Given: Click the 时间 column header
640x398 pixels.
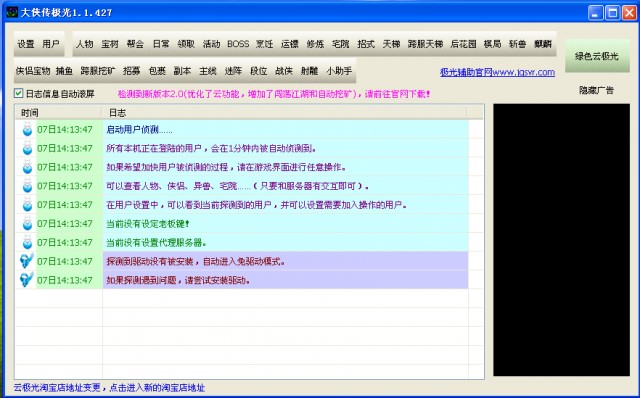Looking at the screenshot, I should tap(58, 112).
